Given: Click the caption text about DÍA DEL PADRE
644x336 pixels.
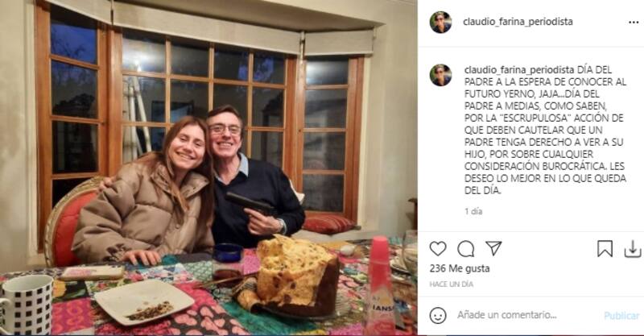Looking at the screenshot, I should [546, 130].
